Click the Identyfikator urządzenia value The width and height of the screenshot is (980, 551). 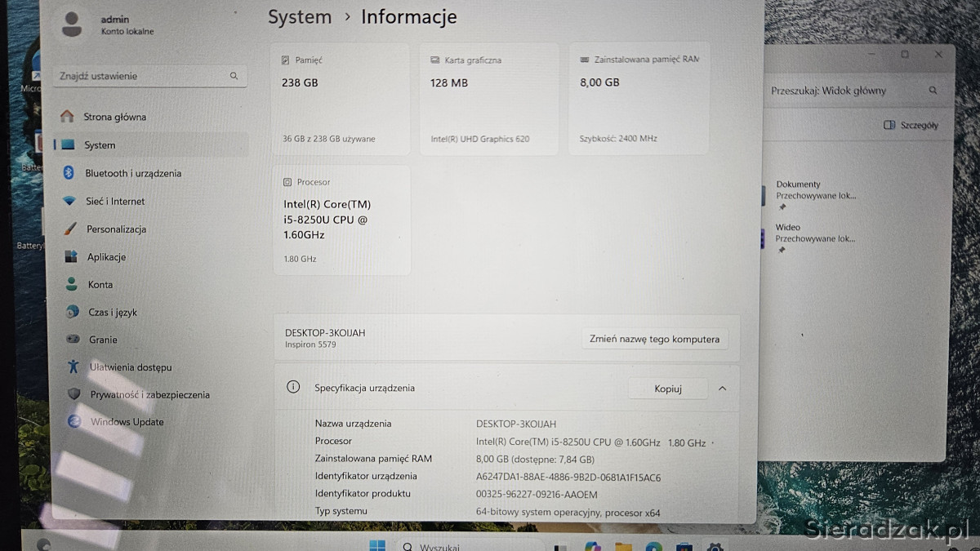(568, 477)
